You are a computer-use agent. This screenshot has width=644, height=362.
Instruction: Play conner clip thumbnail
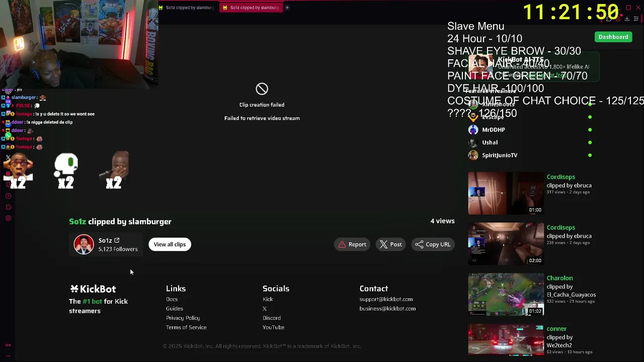[x=506, y=340]
